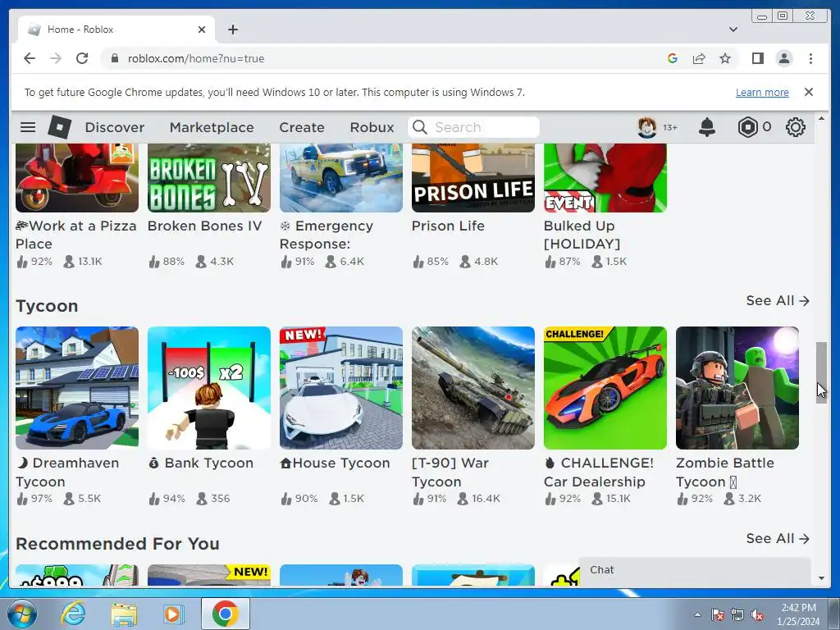
Task: Close the Home - Roblox tab
Action: click(202, 30)
